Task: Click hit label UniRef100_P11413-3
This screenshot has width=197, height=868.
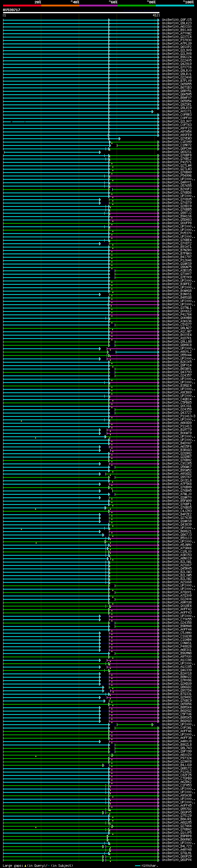Action: tap(179, 417)
